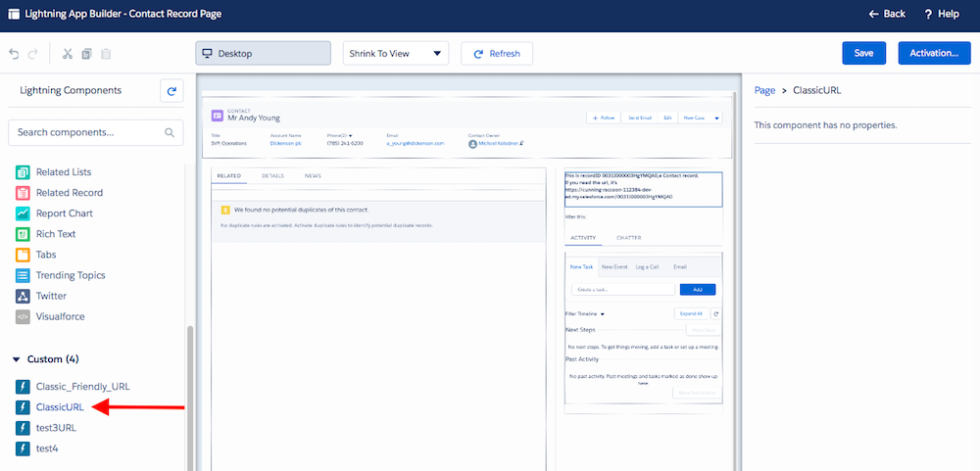The height and width of the screenshot is (471, 980).
Task: Select the Rich Text component icon
Action: point(23,234)
